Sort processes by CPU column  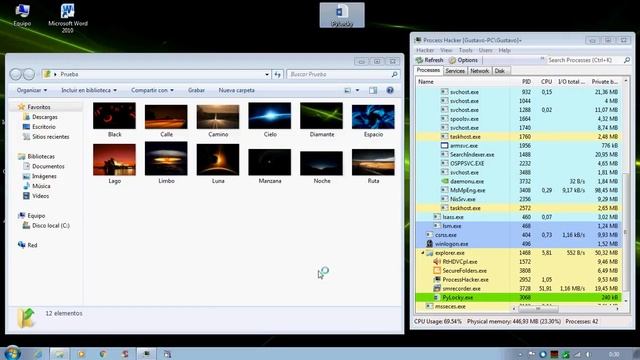[544, 82]
